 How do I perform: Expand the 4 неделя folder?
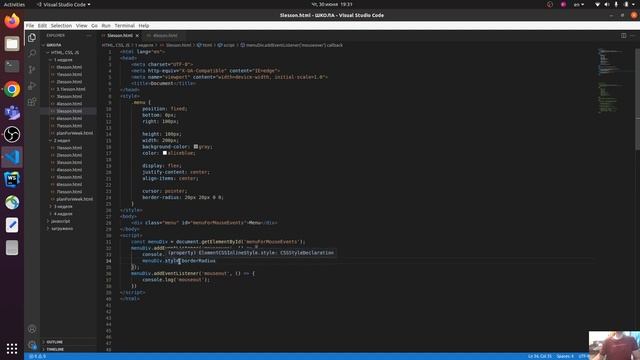point(61,214)
